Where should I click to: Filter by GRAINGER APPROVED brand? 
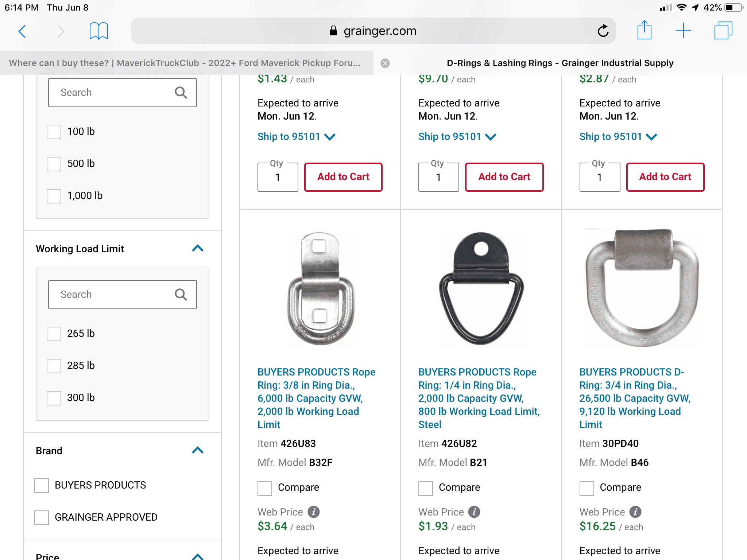42,517
